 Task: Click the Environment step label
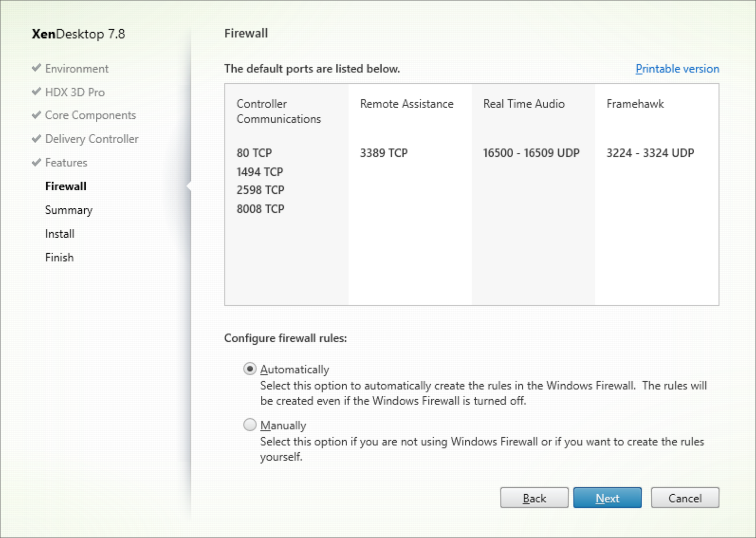77,69
